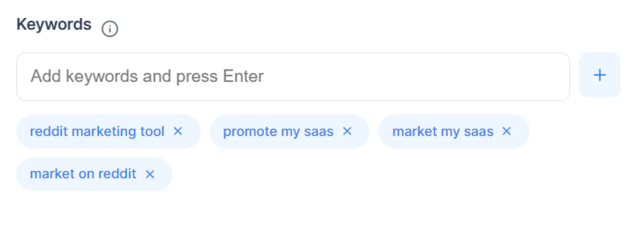
Task: Open the Keywords help tooltip icon
Action: tap(110, 29)
